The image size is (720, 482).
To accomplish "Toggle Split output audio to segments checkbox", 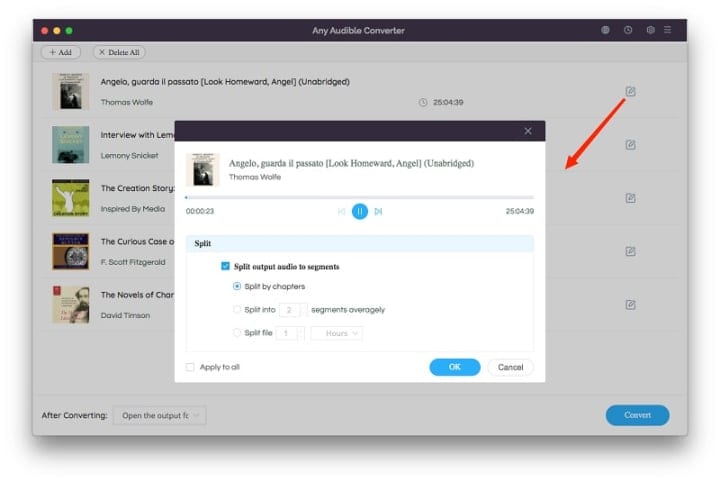I will [225, 266].
